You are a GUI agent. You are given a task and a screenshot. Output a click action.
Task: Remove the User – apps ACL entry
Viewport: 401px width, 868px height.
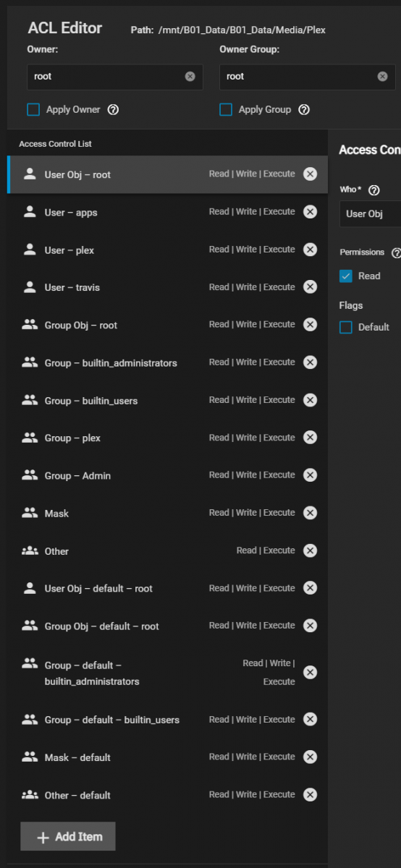[310, 212]
